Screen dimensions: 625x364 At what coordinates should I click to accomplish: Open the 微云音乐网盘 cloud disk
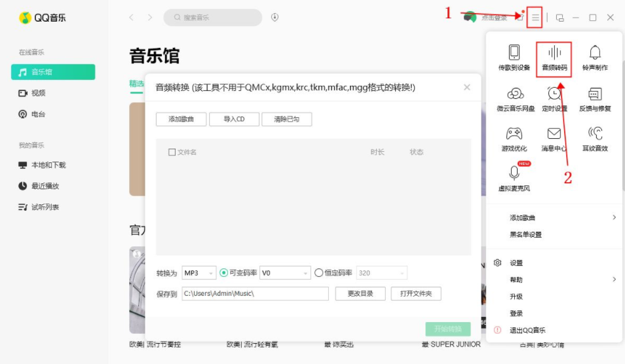click(516, 100)
